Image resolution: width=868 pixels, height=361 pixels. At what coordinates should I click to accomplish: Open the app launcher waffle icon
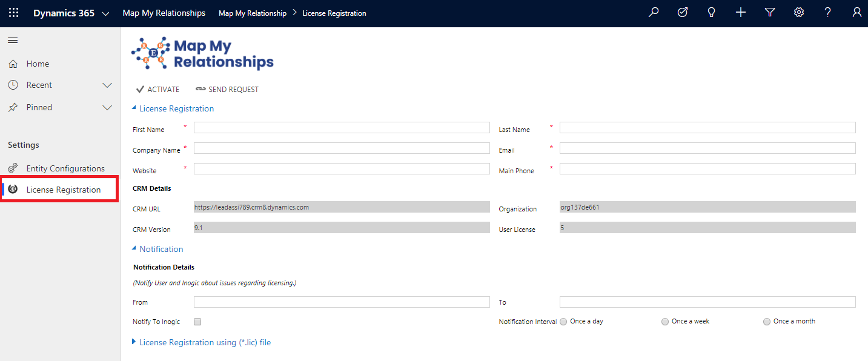13,13
